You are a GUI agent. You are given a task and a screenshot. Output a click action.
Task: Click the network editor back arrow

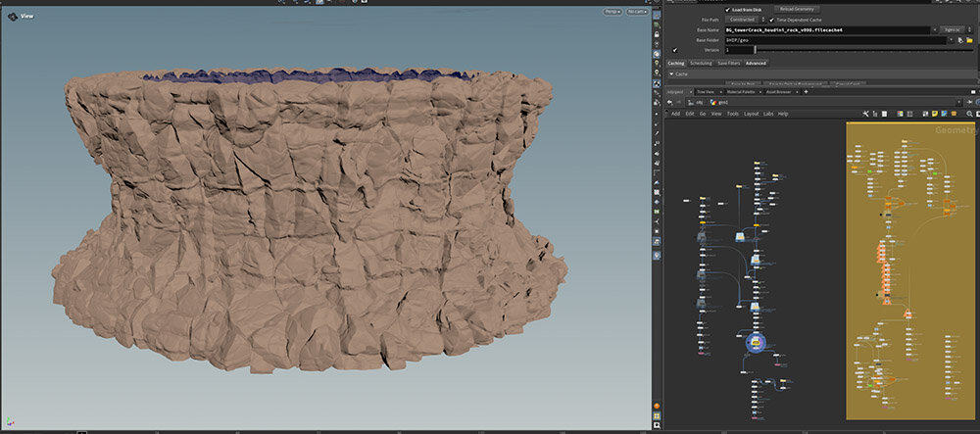pyautogui.click(x=669, y=102)
